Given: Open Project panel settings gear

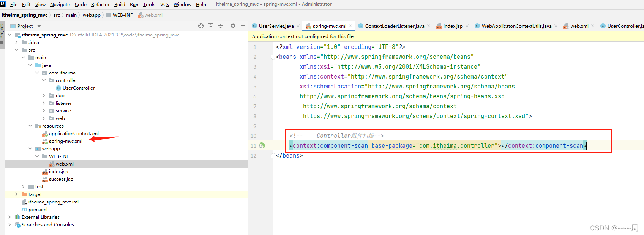Looking at the screenshot, I should coord(233,26).
